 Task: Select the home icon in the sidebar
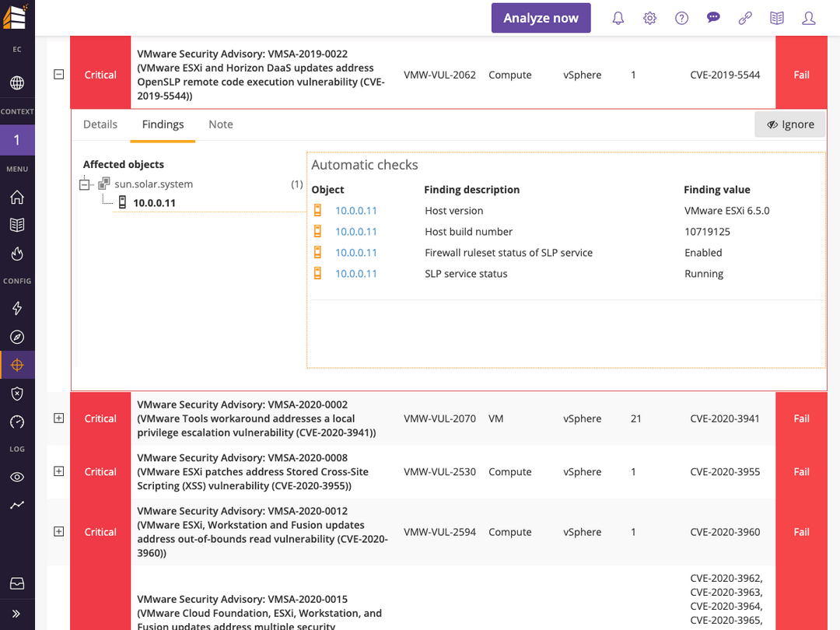pos(17,197)
